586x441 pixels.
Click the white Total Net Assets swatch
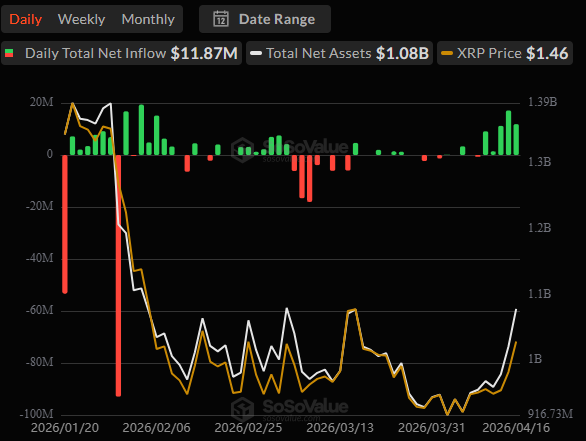(256, 53)
